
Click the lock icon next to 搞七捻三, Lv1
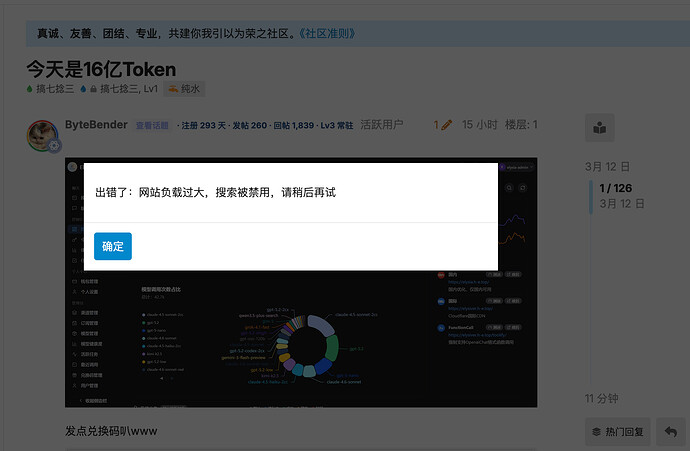click(93, 89)
